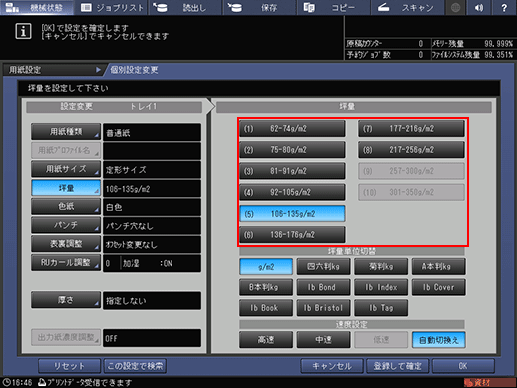
Task: Select weight (1) 62-74g/m2
Action: coord(292,129)
